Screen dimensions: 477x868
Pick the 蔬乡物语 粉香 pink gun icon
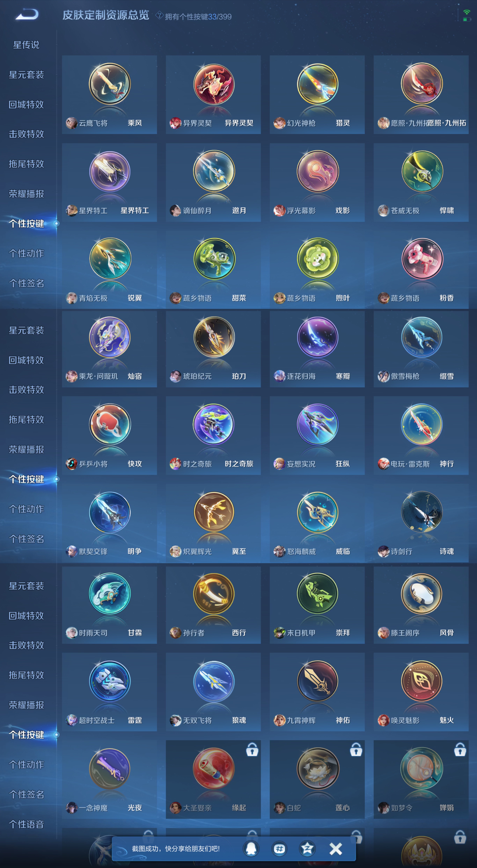422,259
